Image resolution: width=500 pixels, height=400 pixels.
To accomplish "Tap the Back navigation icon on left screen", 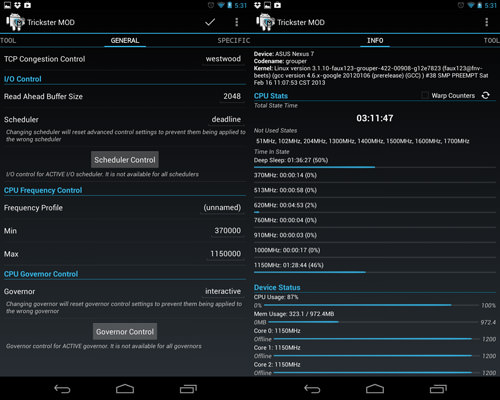I will coord(62,389).
